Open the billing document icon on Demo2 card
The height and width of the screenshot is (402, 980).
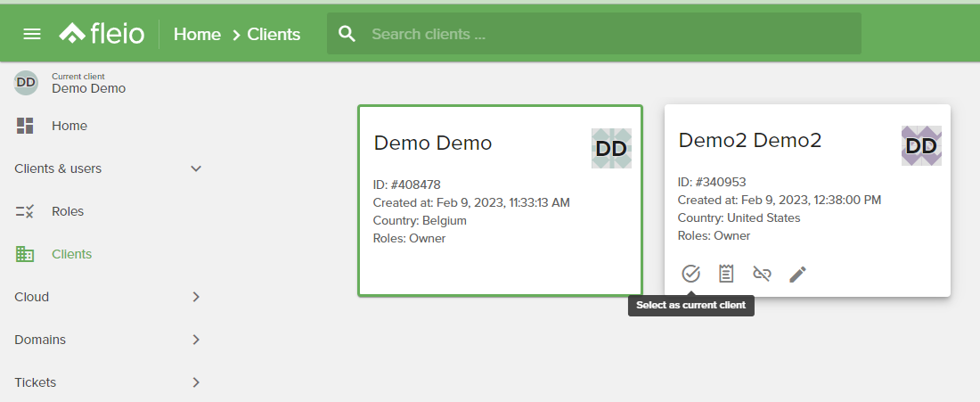point(726,274)
